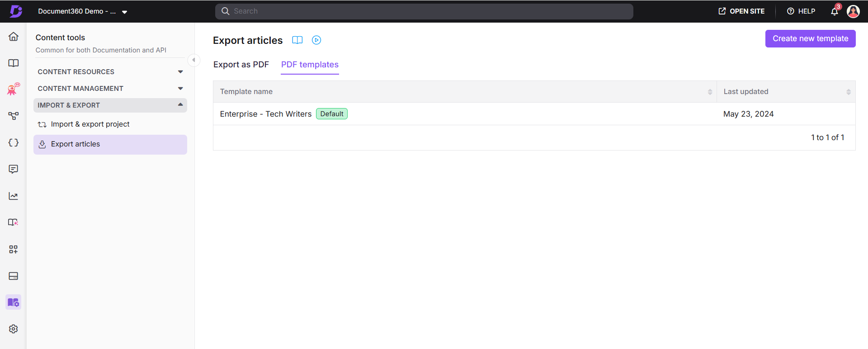Select Export articles in the sidebar

click(110, 144)
